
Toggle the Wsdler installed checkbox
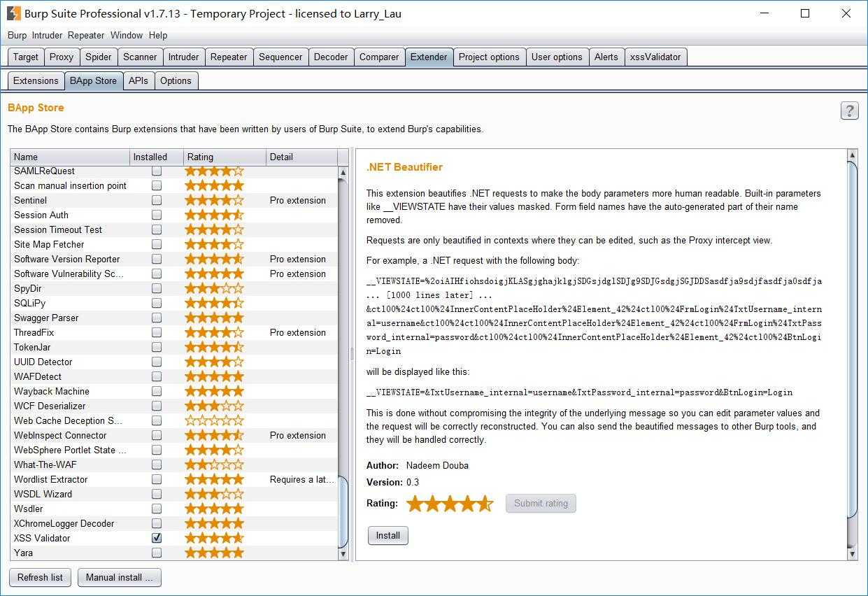(x=157, y=509)
